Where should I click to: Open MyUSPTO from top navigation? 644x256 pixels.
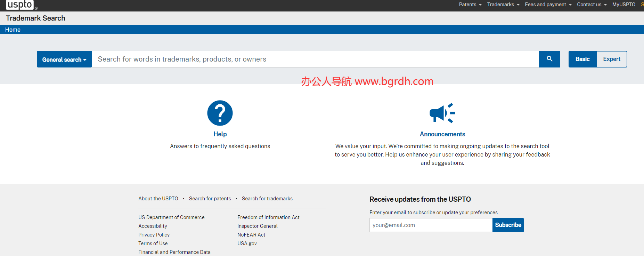coord(623,5)
